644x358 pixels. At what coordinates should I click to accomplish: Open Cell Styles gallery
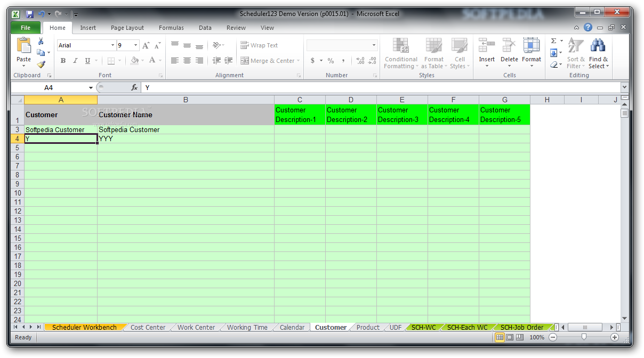(x=460, y=53)
